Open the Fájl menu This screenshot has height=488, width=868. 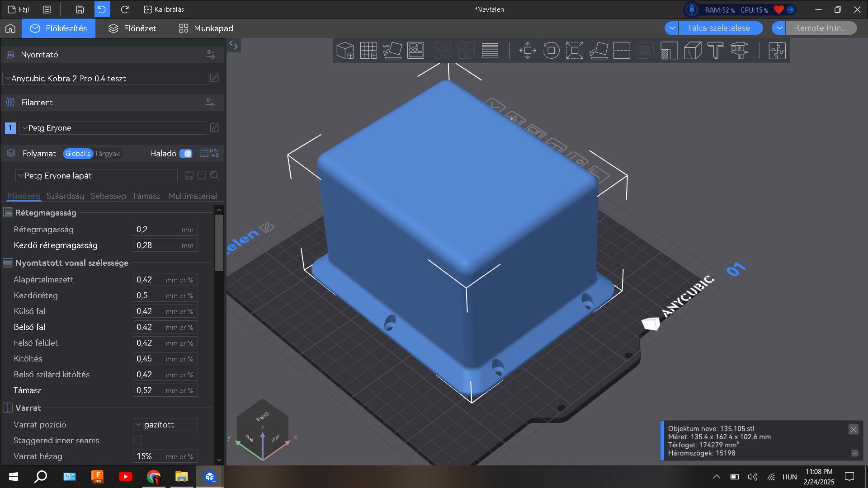tap(19, 9)
